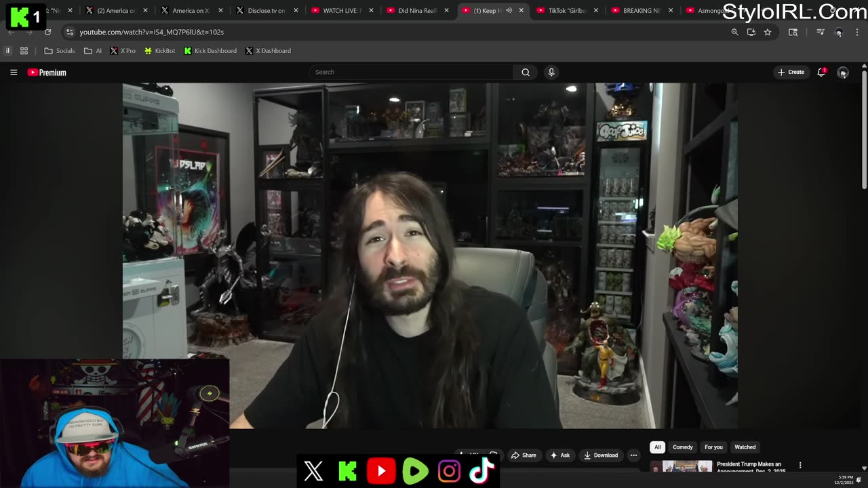
Task: Share this video
Action: click(524, 455)
